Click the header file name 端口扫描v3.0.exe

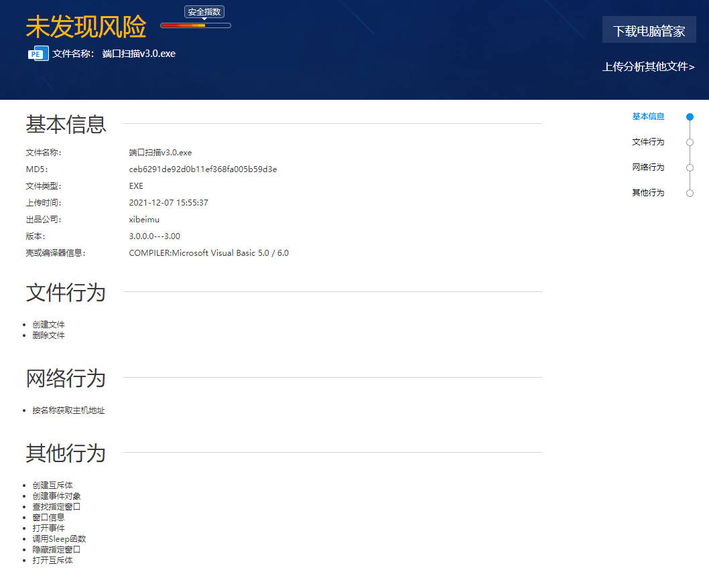click(x=139, y=54)
